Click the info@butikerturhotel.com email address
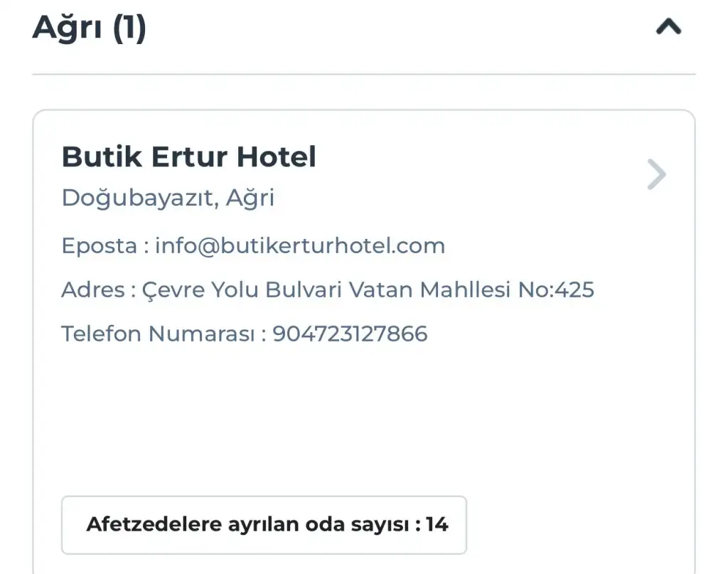Screen dimensions: 728x574 coord(299,246)
